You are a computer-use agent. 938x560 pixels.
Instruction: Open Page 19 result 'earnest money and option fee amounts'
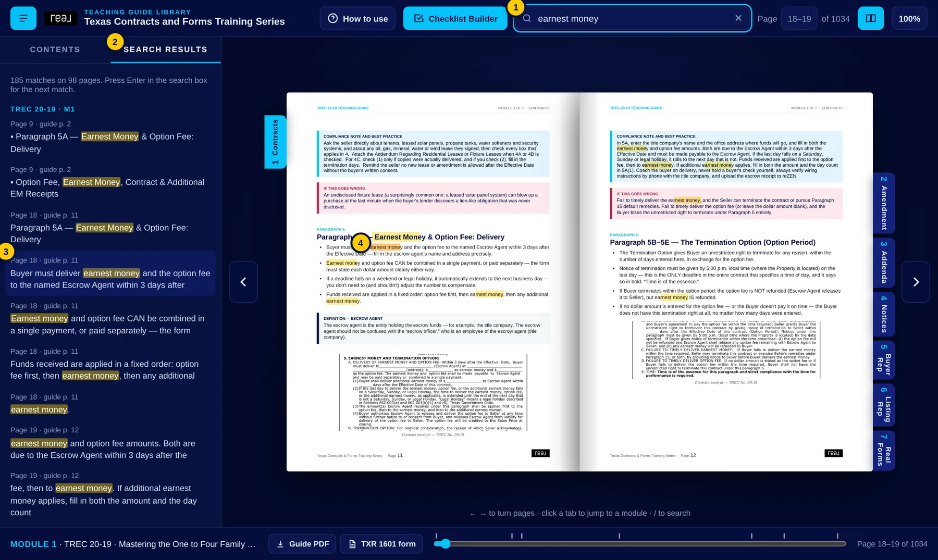tap(110, 443)
